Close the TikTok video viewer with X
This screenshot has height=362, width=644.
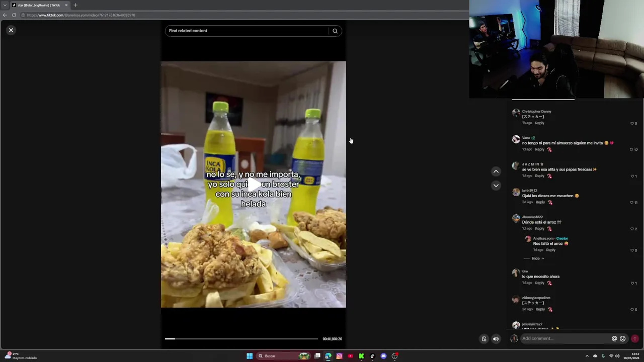tap(11, 30)
